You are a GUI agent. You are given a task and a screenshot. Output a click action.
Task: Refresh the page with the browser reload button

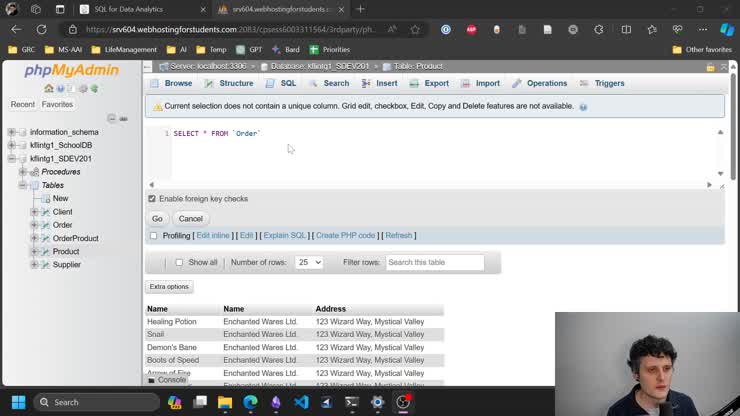[45, 30]
